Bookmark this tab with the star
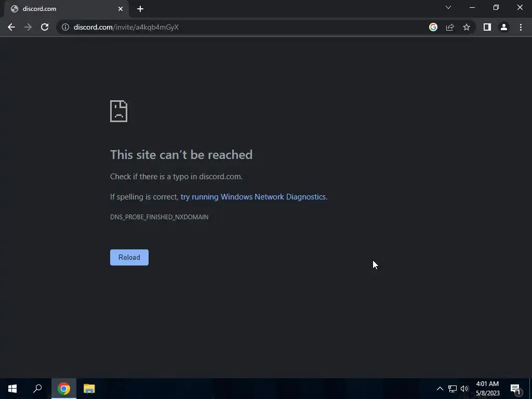Viewport: 532px width, 399px height. [x=467, y=27]
